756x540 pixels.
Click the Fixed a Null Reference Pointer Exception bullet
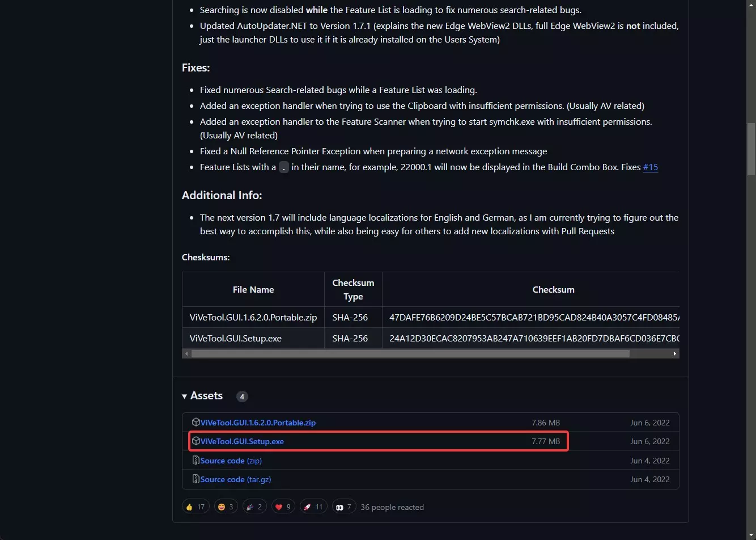373,151
